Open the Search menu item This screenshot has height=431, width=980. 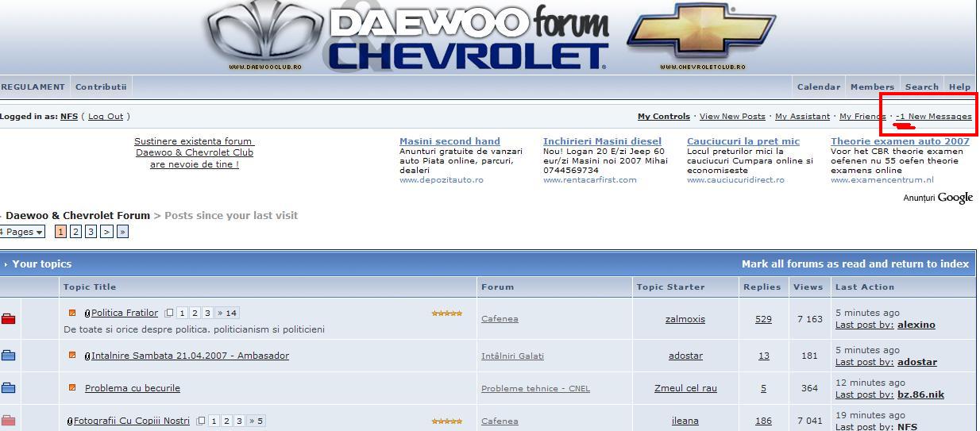click(x=921, y=87)
